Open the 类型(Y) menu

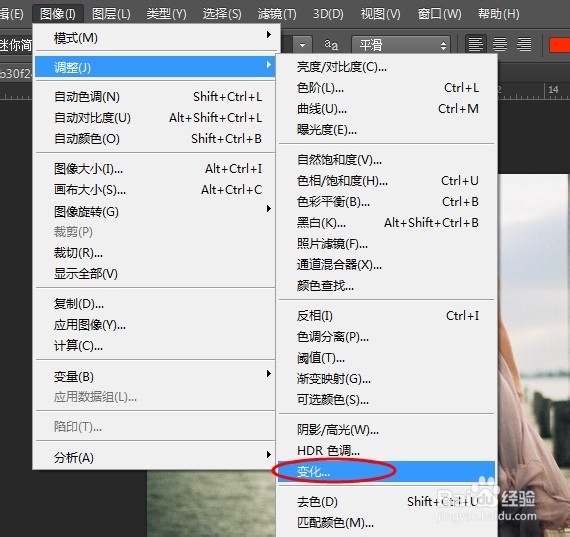166,14
